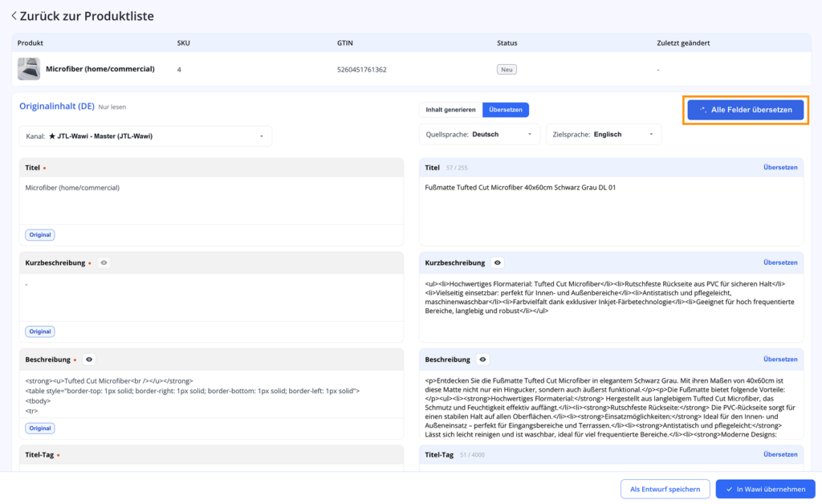The image size is (822, 504).
Task: Click GTIN value 5260451761362
Action: coord(362,70)
